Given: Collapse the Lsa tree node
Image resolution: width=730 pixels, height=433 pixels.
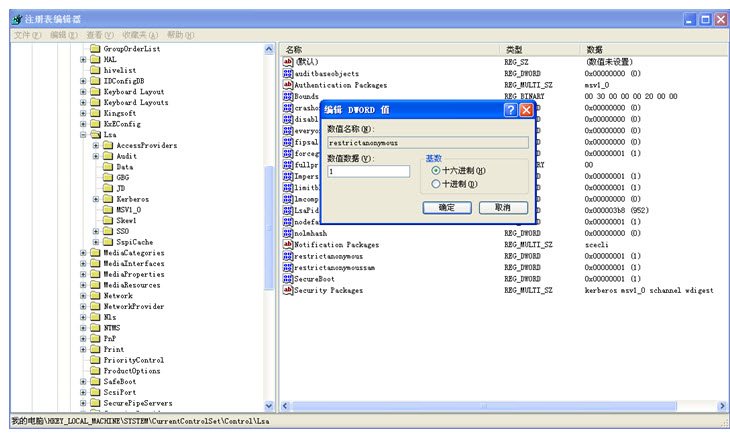Looking at the screenshot, I should tap(84, 135).
